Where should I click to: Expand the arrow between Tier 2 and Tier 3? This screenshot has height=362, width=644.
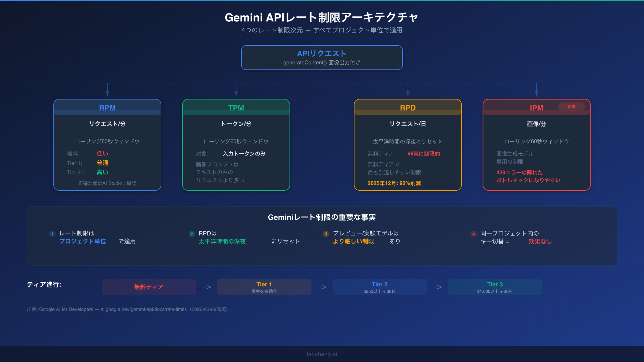point(438,287)
